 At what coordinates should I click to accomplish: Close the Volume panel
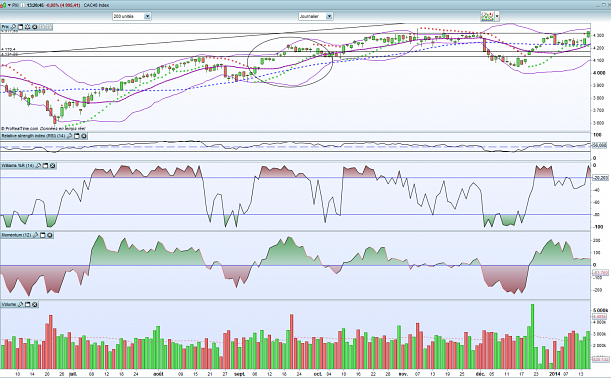pos(34,304)
